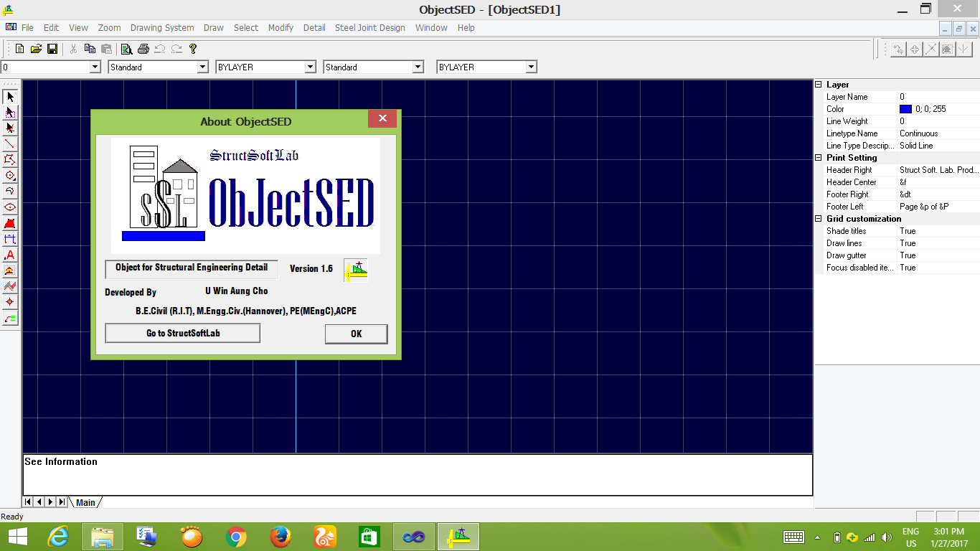This screenshot has height=551, width=980.
Task: Select the Hatch zigzag tool
Action: (10, 286)
